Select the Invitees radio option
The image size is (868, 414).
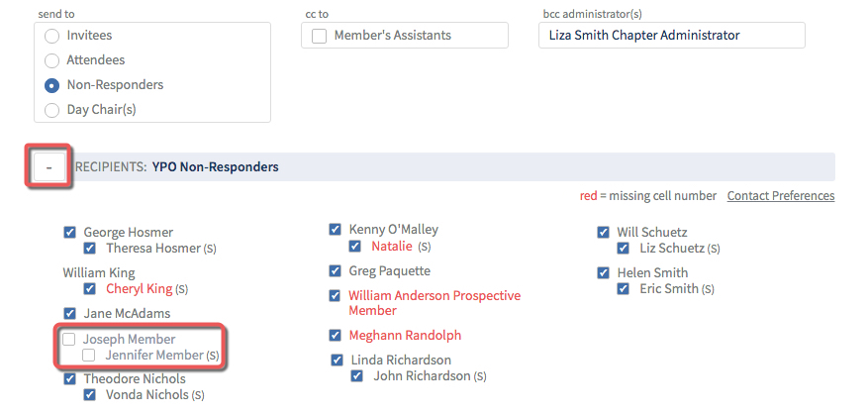[x=51, y=36]
